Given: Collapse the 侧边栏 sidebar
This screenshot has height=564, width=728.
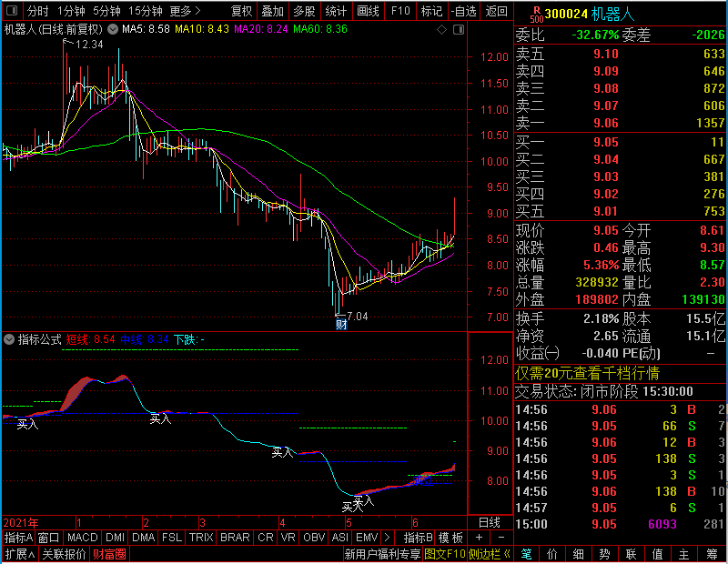Looking at the screenshot, I should [490, 554].
